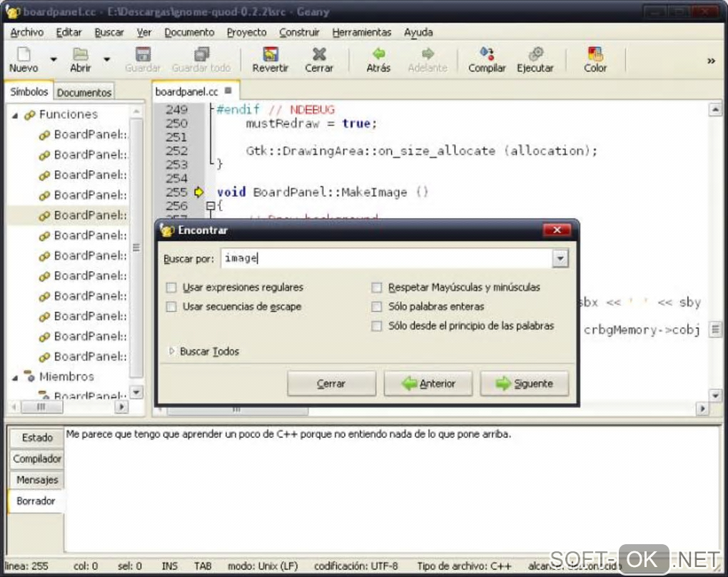Enable Sólo palabras enteras checkbox
The image size is (728, 577).
click(x=377, y=307)
